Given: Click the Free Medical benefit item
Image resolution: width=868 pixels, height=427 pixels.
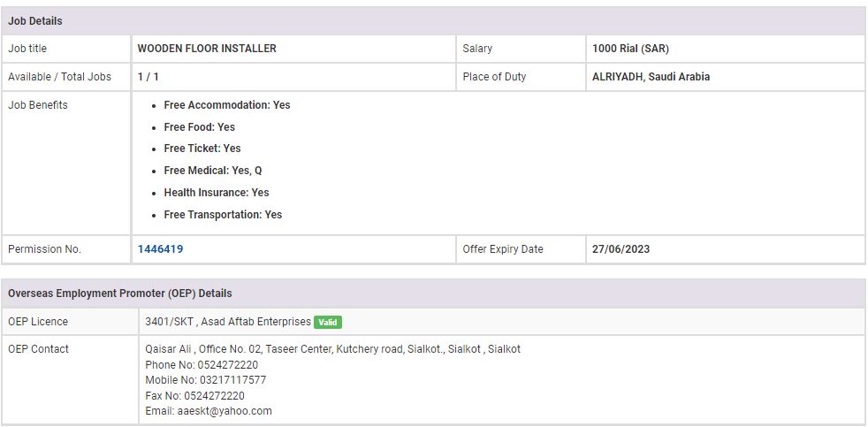Looking at the screenshot, I should [x=213, y=171].
